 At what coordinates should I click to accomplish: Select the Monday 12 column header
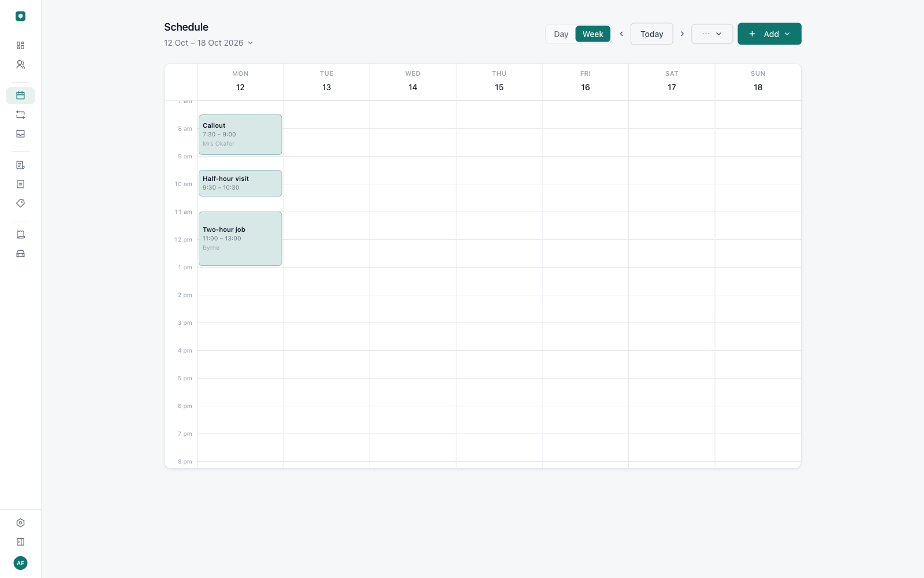tap(240, 81)
